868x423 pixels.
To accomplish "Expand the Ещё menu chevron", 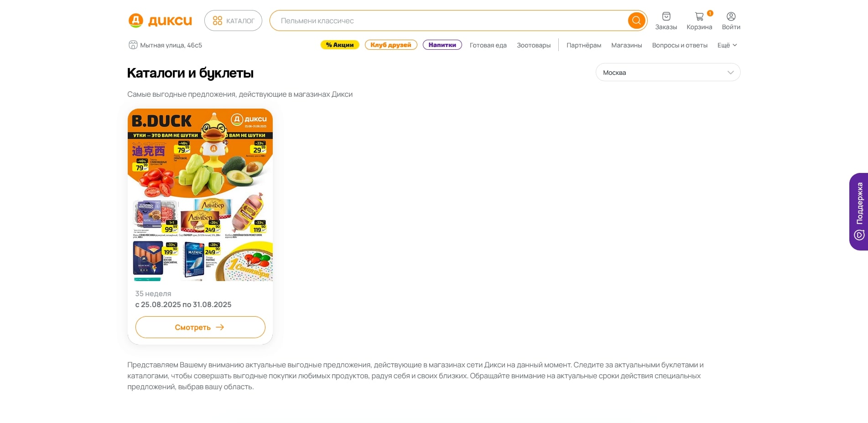I will 735,45.
